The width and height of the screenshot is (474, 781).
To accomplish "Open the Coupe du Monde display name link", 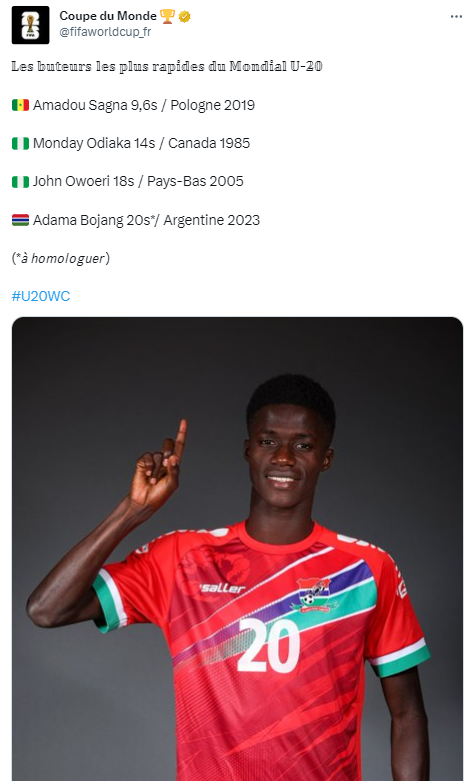I will 108,16.
